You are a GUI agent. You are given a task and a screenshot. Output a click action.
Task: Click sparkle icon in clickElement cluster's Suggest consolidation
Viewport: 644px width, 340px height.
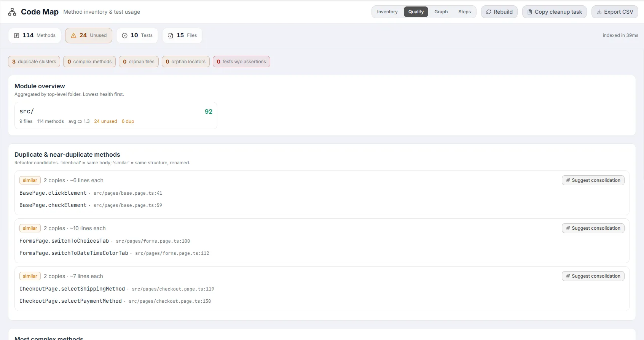click(568, 180)
